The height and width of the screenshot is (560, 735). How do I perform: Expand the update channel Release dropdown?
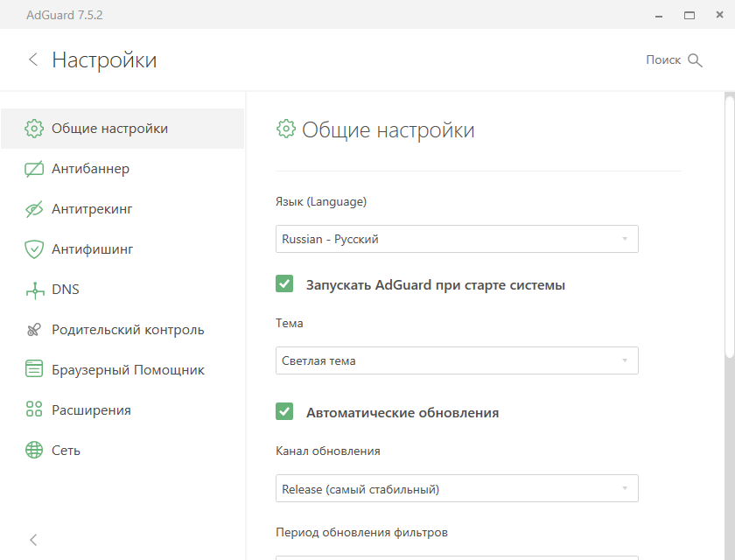pos(456,488)
